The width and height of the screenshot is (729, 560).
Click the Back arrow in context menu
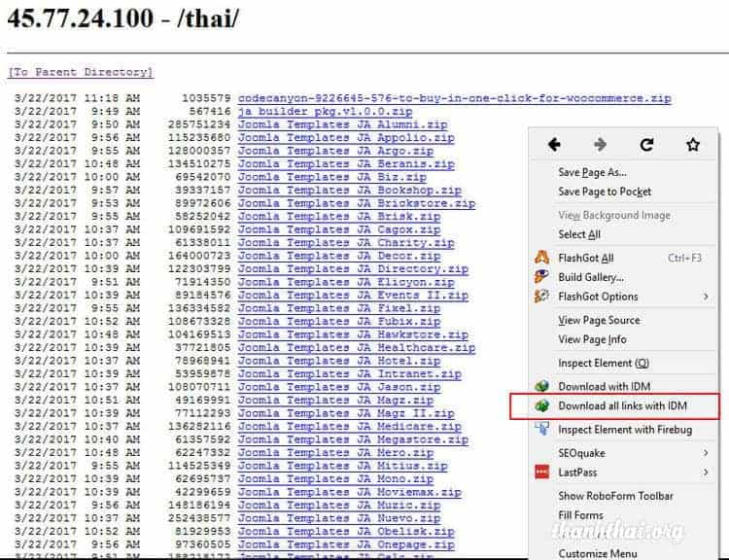coord(554,145)
